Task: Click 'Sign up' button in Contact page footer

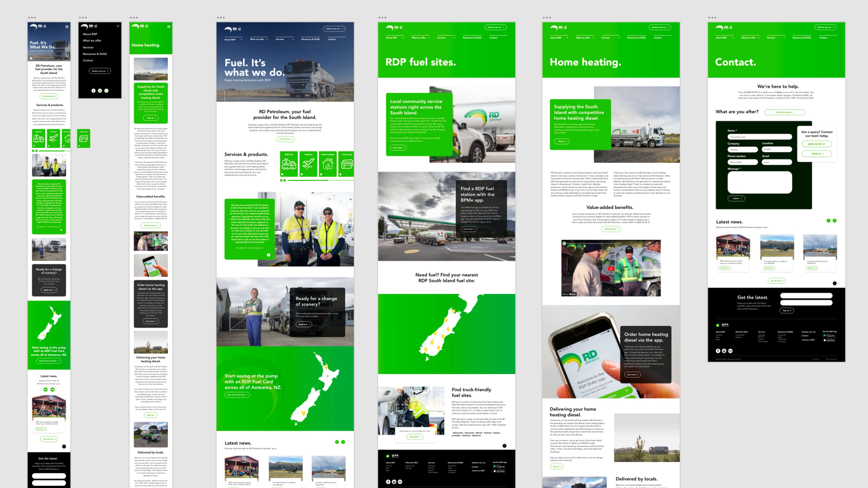Action: [786, 310]
